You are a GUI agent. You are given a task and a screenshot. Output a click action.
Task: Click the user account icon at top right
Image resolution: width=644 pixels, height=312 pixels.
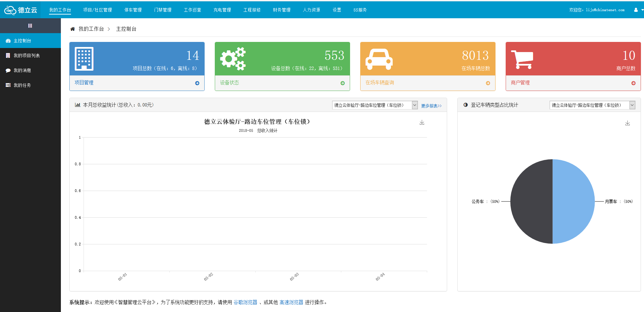pos(636,9)
